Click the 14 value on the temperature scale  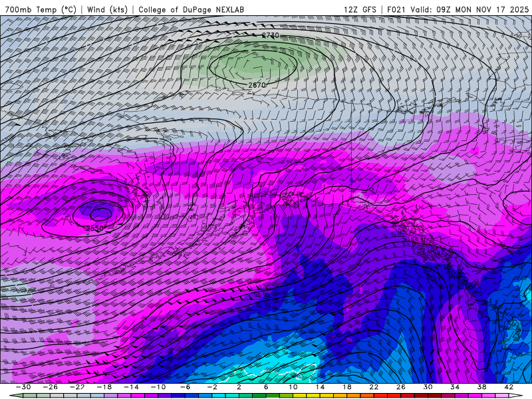pos(320,387)
